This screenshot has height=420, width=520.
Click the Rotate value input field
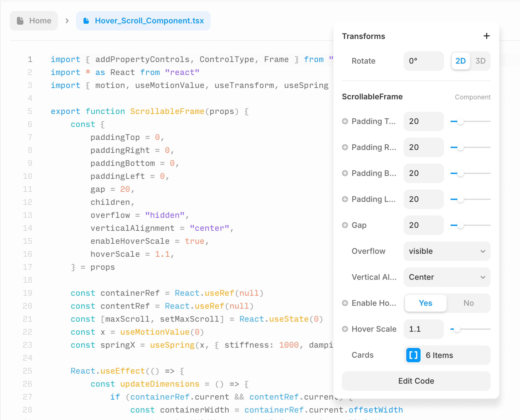tap(423, 61)
